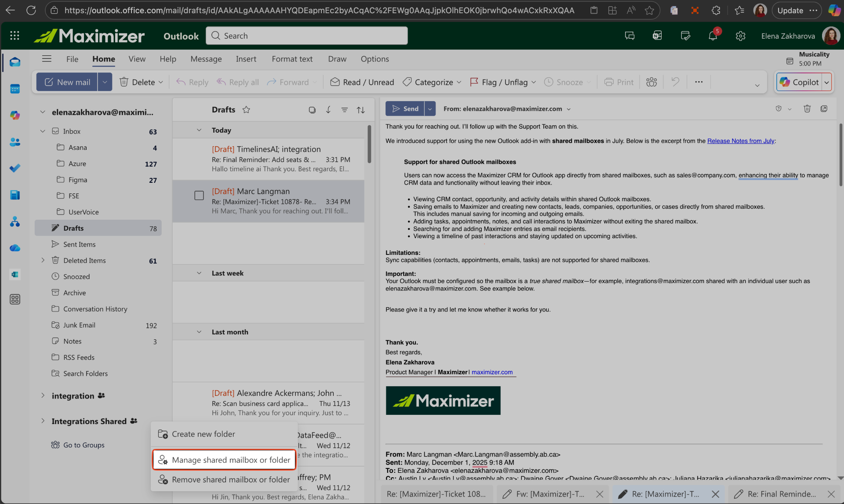Toggle the navigation pane hamburger button
Image resolution: width=844 pixels, height=504 pixels.
coord(47,59)
